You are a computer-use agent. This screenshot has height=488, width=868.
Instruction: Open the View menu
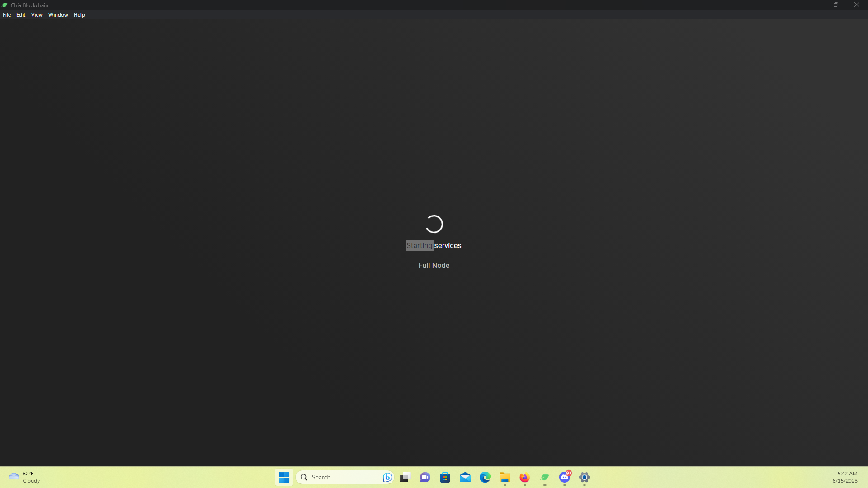37,14
